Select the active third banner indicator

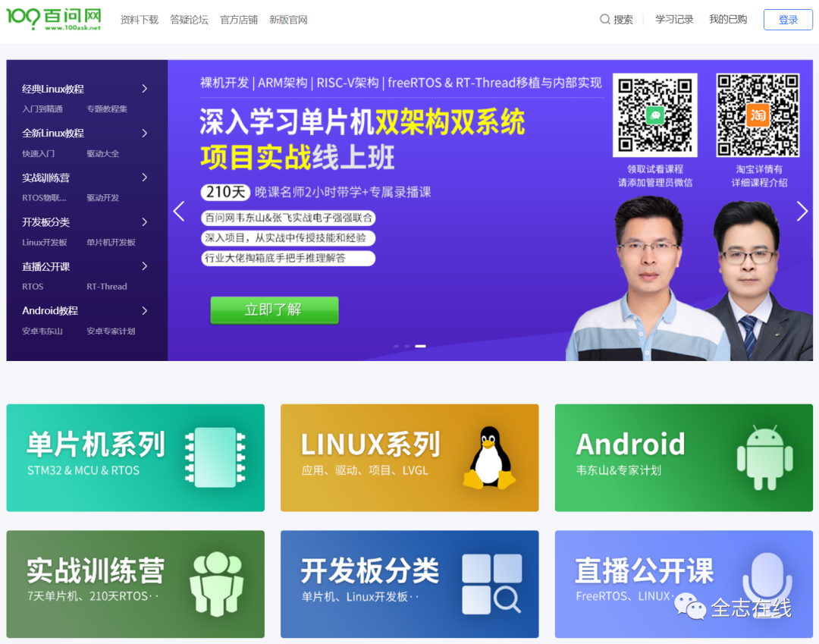pyautogui.click(x=420, y=346)
